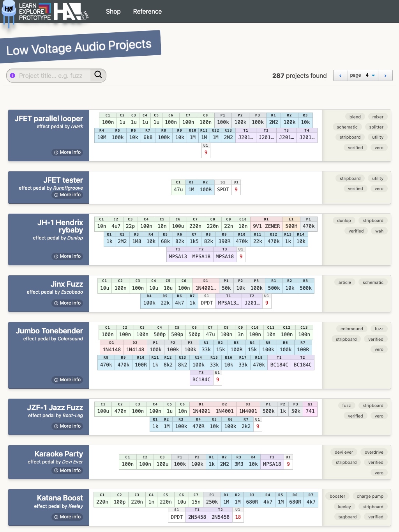Click the magnifying glass search icon

pos(98,75)
